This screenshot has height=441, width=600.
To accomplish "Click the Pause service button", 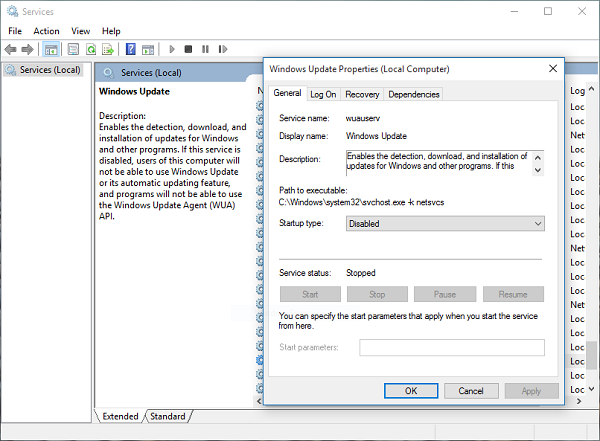I will [445, 294].
